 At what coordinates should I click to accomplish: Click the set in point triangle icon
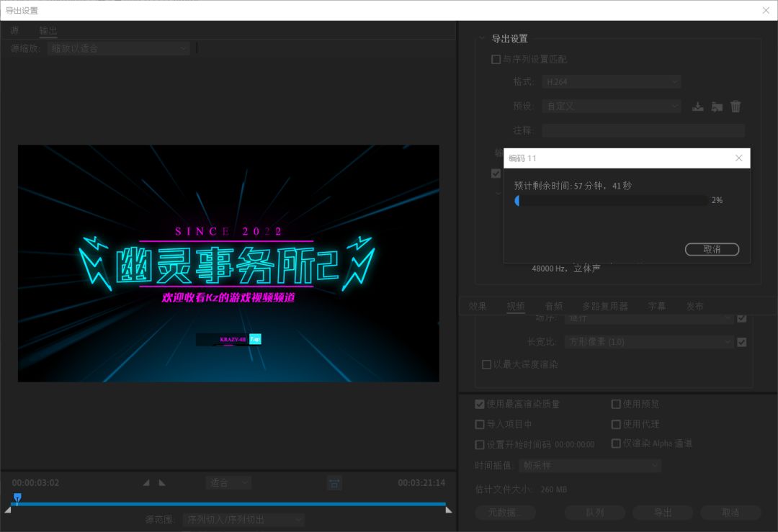point(146,482)
